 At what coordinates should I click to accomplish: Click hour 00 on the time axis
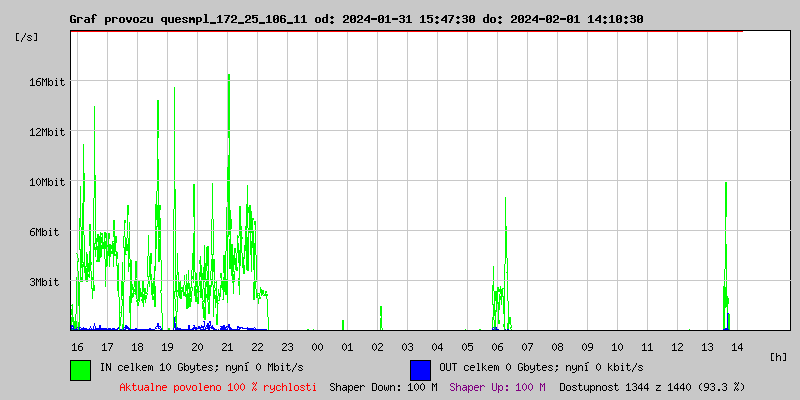pyautogui.click(x=317, y=346)
